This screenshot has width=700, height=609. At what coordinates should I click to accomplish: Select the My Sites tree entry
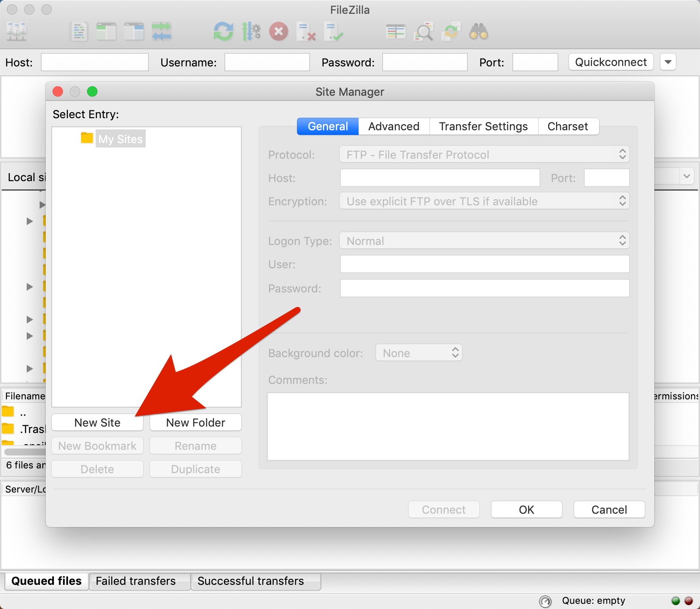click(x=121, y=139)
